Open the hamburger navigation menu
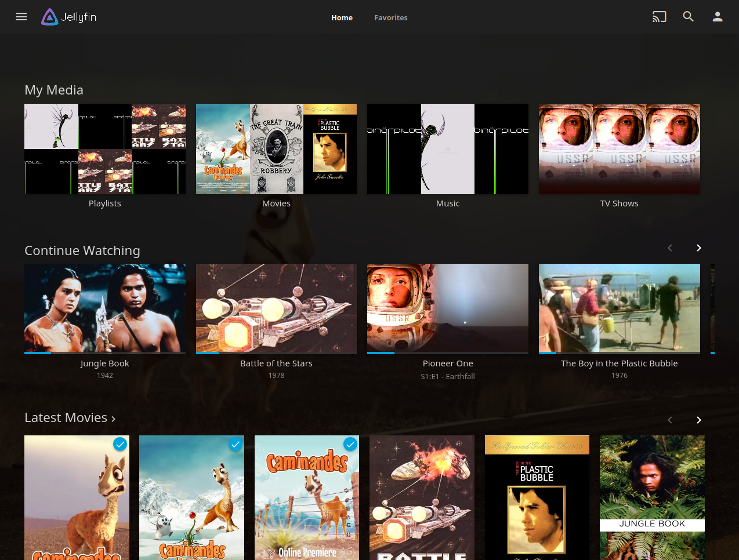 [21, 17]
